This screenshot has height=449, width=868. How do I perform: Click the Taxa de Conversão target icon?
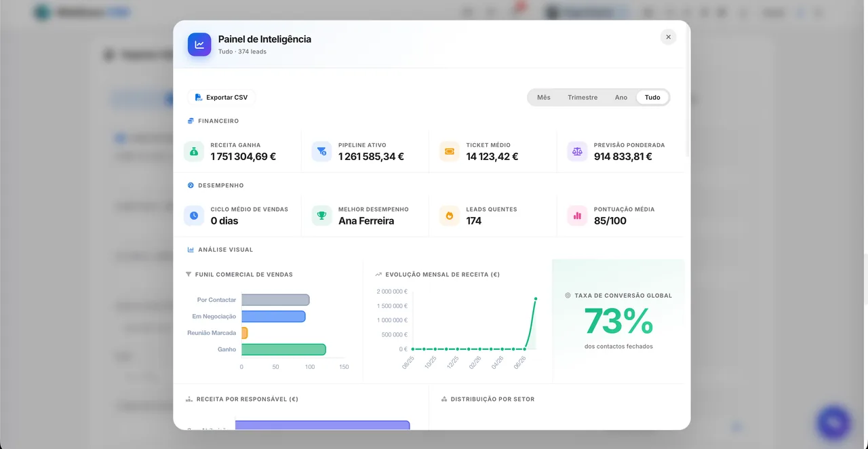(x=568, y=296)
